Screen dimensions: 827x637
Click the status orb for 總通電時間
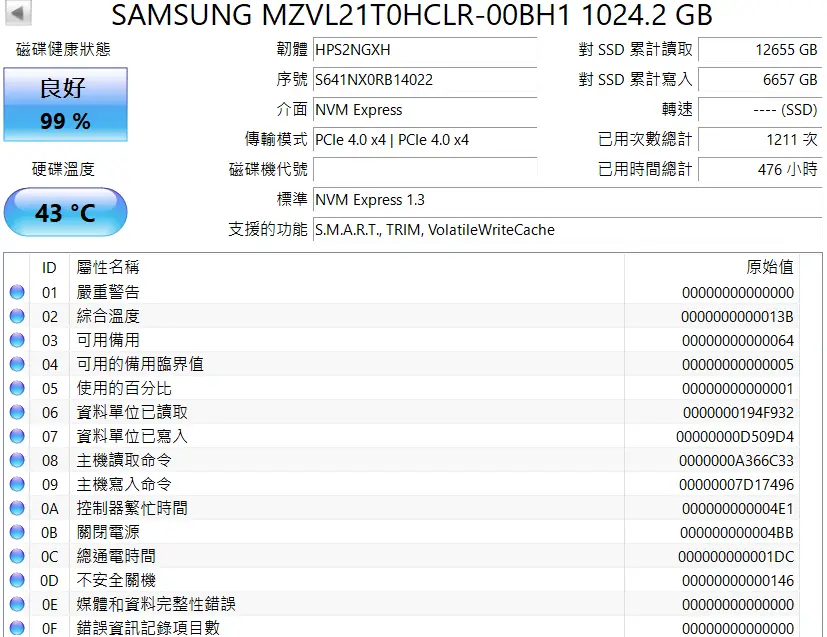[17, 557]
